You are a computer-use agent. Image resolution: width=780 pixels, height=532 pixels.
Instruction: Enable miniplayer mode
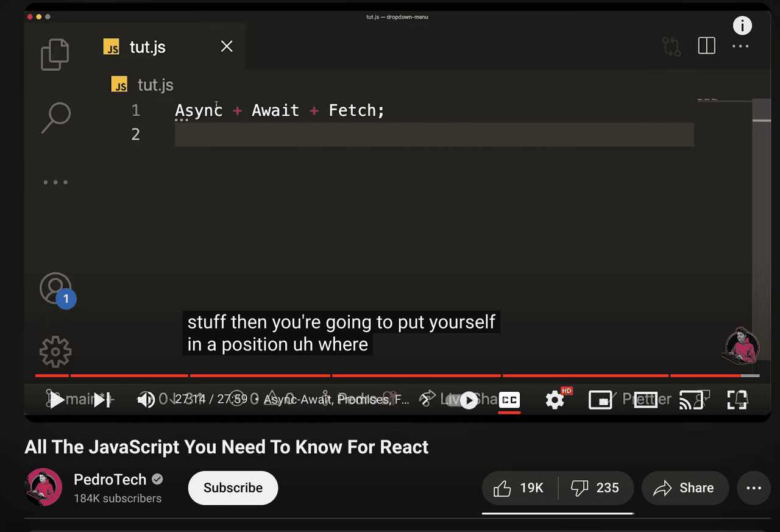click(600, 400)
